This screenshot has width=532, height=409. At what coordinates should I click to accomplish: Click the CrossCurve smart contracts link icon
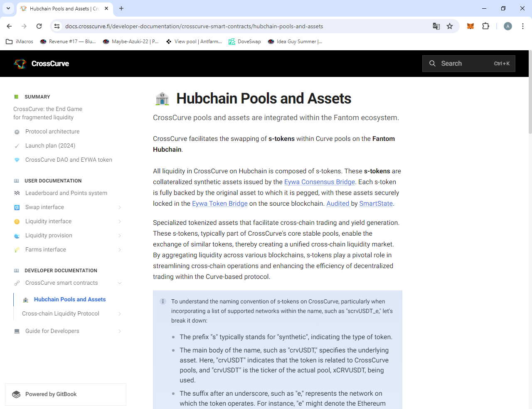click(17, 283)
